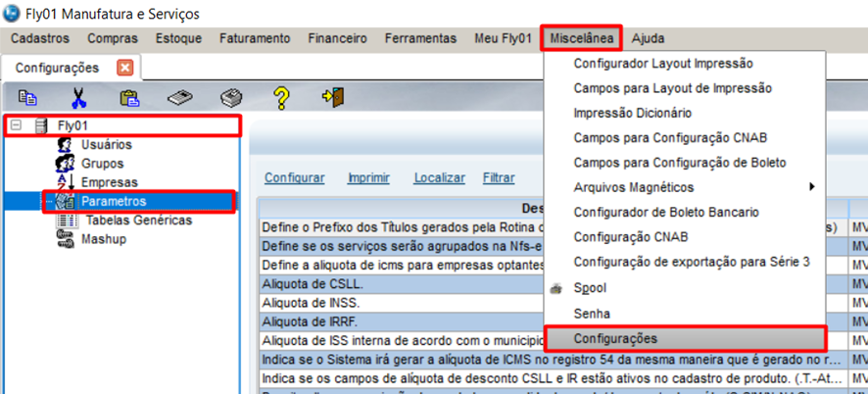
Task: Select row 'Define se os serviços serão agrupados'
Action: click(x=402, y=245)
